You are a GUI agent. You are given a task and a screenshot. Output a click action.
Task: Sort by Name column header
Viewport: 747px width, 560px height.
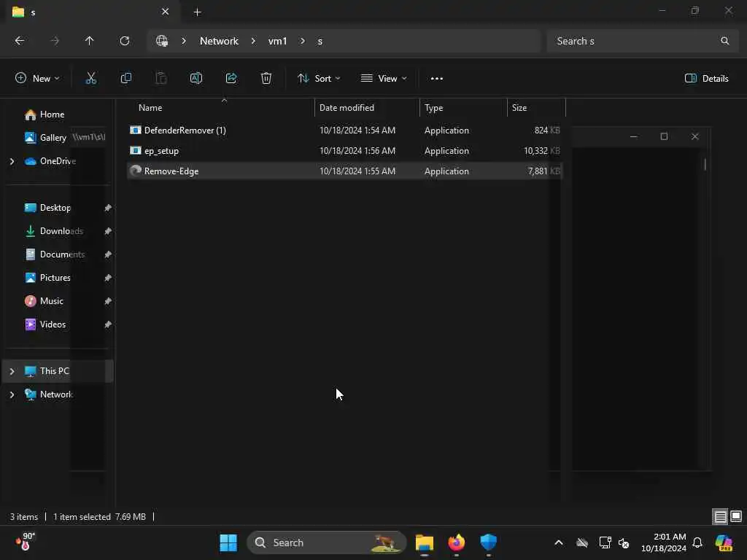click(x=150, y=108)
